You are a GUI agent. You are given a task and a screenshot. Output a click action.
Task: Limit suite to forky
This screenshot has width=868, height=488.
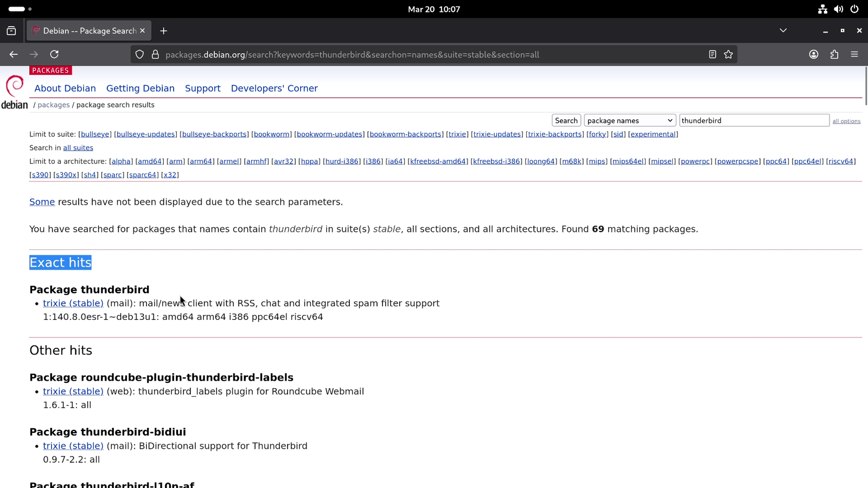597,134
